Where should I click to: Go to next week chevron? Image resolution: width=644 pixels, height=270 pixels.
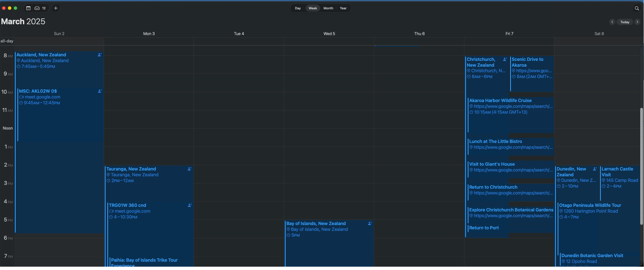[637, 22]
